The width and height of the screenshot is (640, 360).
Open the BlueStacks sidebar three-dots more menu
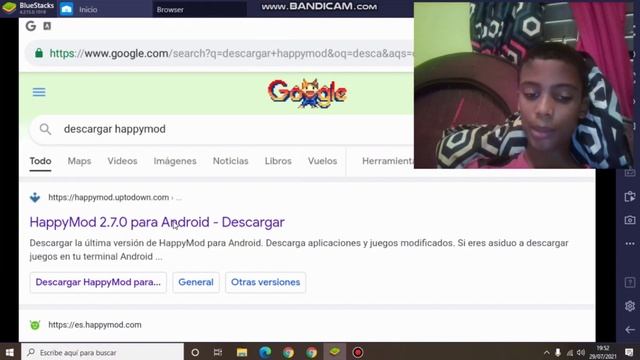(630, 244)
